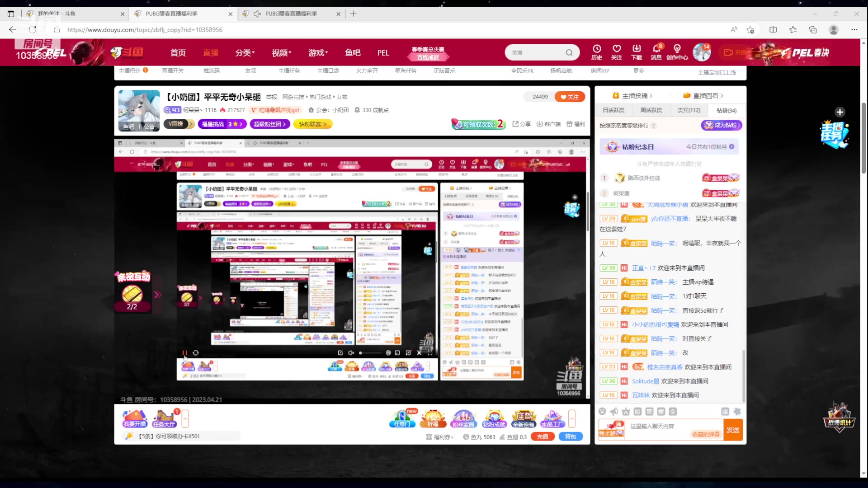
Task: Expand 钻粉纪念日 arrow
Action: [x=731, y=146]
